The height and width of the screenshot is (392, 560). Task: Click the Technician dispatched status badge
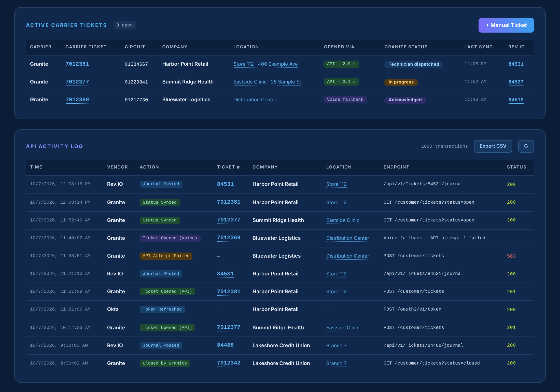[x=414, y=64]
